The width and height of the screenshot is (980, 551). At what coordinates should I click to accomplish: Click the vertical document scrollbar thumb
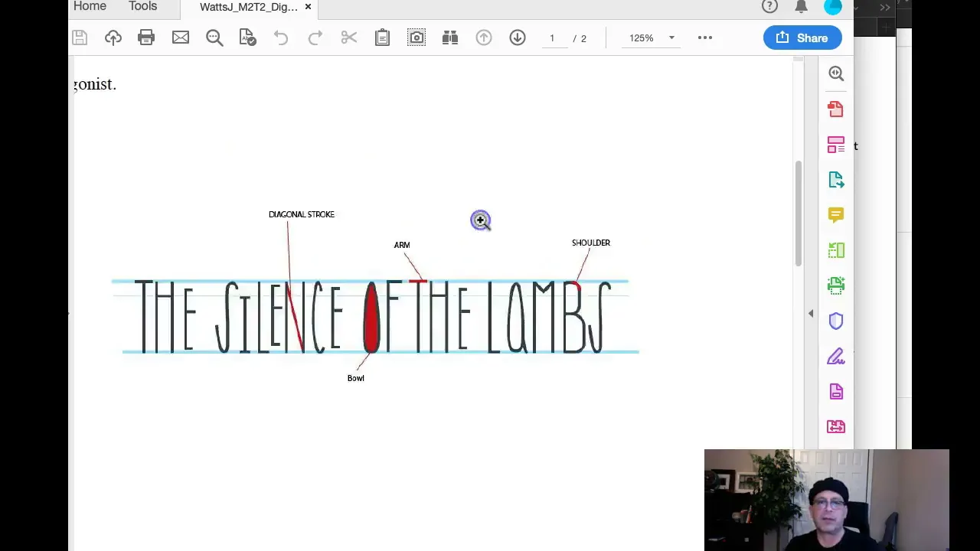point(798,214)
